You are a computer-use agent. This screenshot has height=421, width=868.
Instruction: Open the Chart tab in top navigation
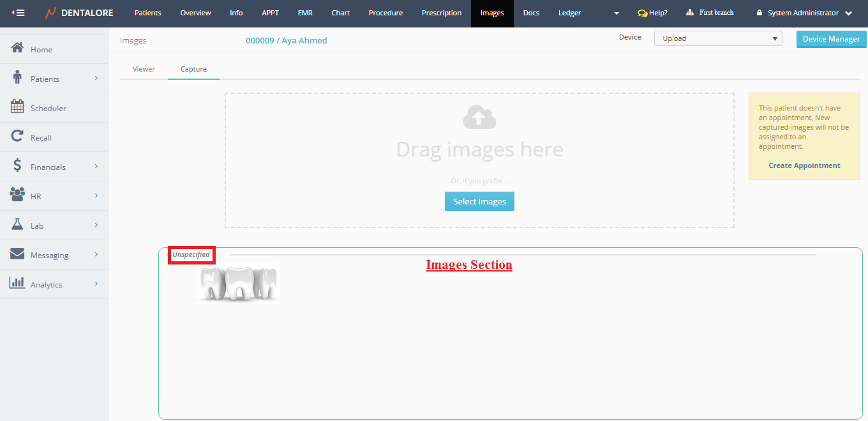340,13
